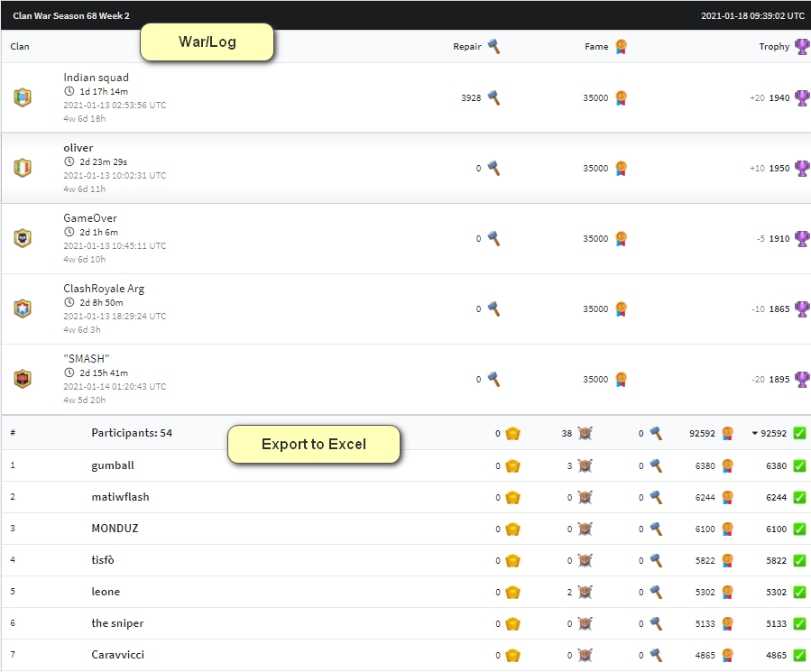This screenshot has height=672, width=811.
Task: Click the Repair hammer icon in the column header
Action: (x=492, y=46)
